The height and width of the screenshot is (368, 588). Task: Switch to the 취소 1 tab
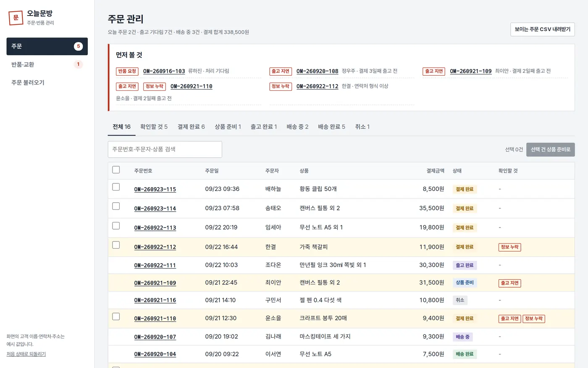click(362, 127)
